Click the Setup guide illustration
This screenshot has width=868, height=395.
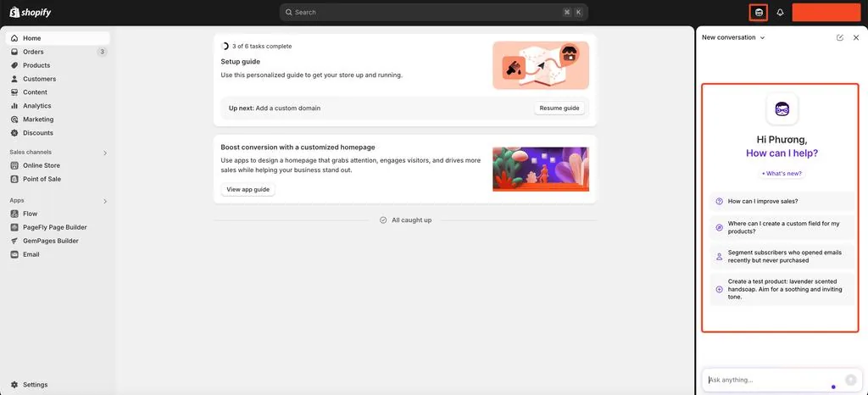point(541,65)
